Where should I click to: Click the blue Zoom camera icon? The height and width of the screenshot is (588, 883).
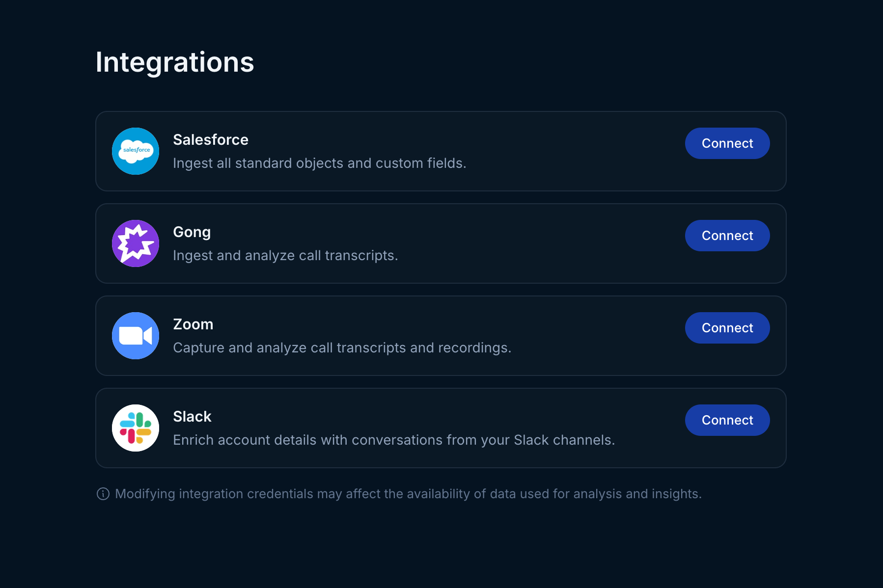pyautogui.click(x=136, y=336)
